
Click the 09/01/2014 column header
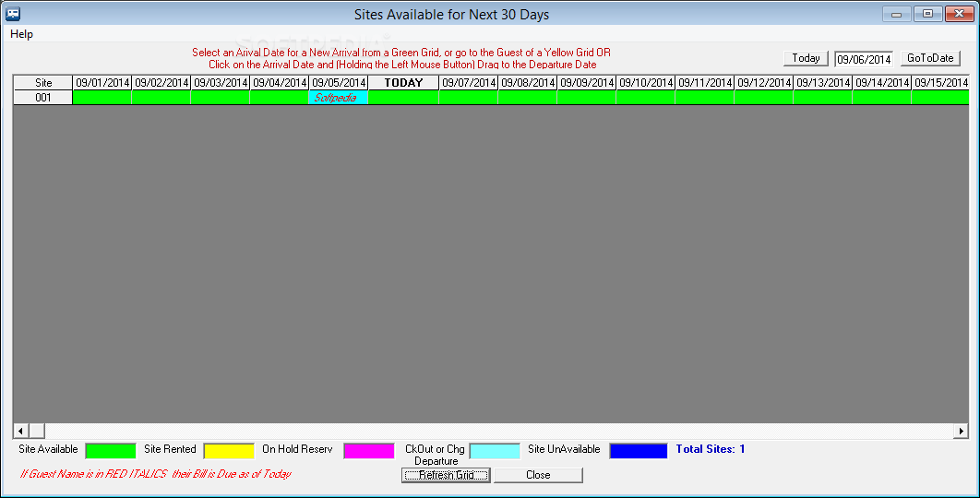(102, 82)
